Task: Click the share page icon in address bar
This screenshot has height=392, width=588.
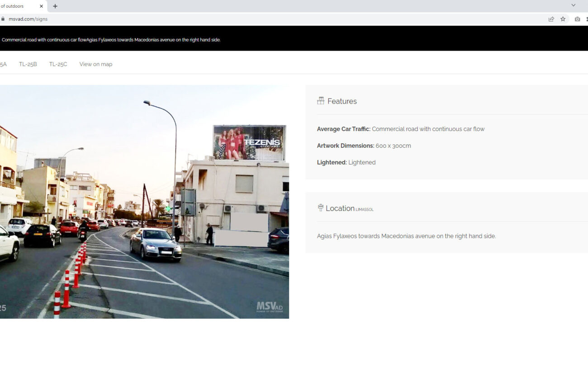Action: (x=551, y=19)
